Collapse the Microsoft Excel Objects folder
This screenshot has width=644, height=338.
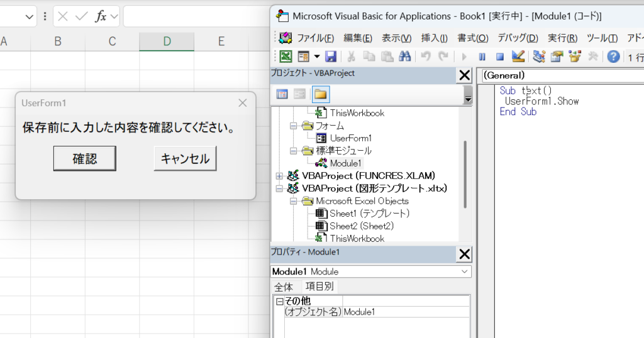(293, 202)
